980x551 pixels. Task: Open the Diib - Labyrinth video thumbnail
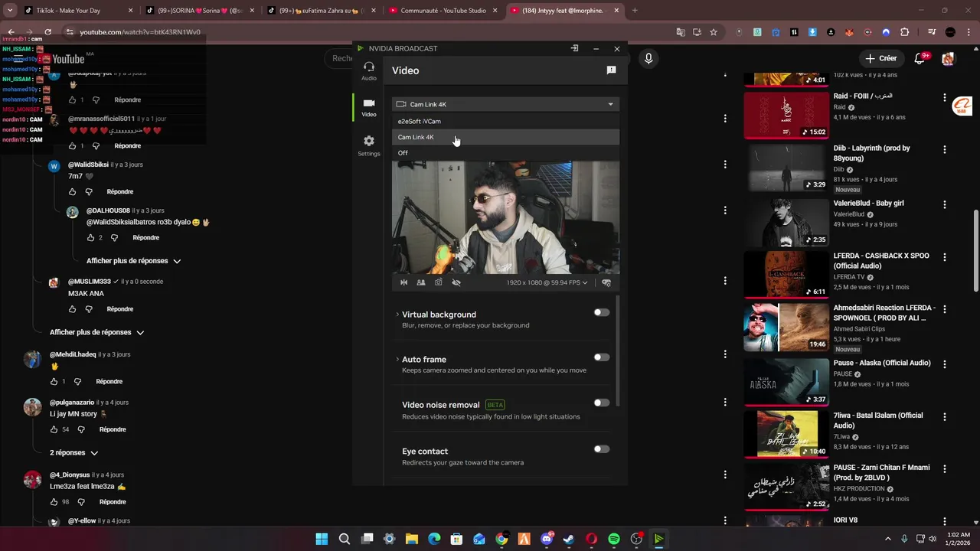(786, 168)
